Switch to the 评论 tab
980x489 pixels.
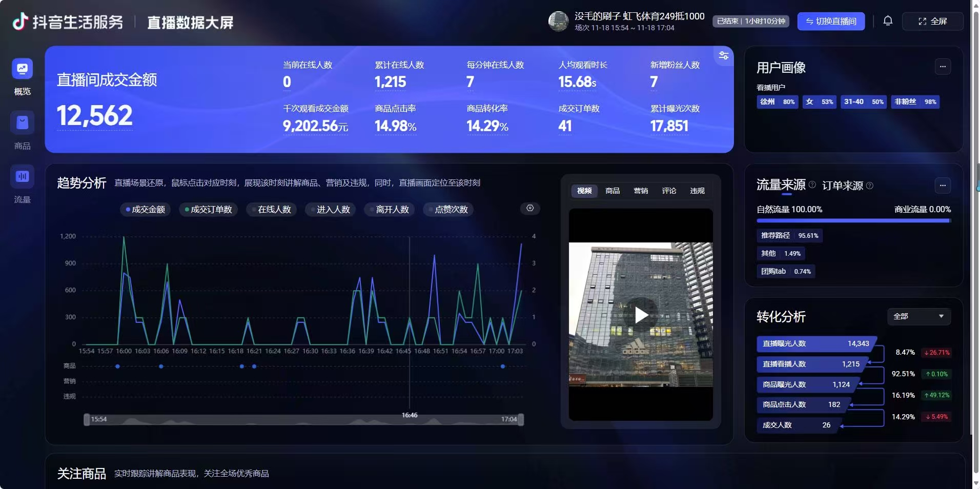669,191
